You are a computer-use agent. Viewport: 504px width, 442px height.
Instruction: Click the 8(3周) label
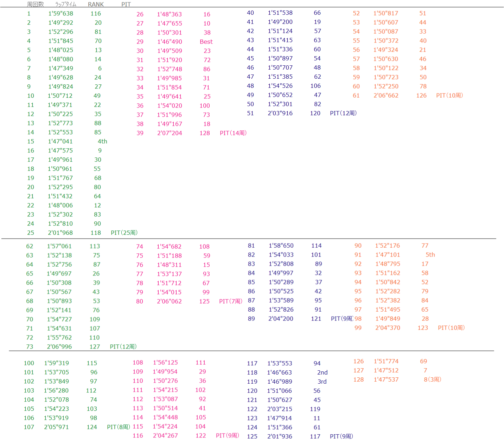[432, 379]
